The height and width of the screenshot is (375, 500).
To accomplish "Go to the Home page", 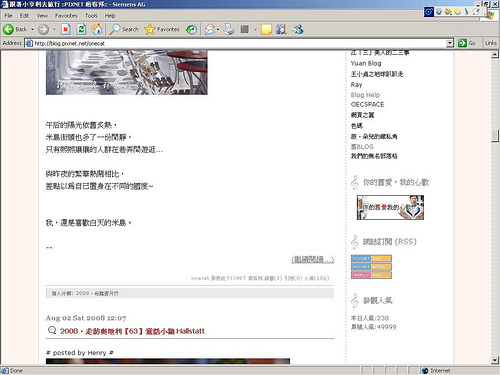I will tap(97, 29).
